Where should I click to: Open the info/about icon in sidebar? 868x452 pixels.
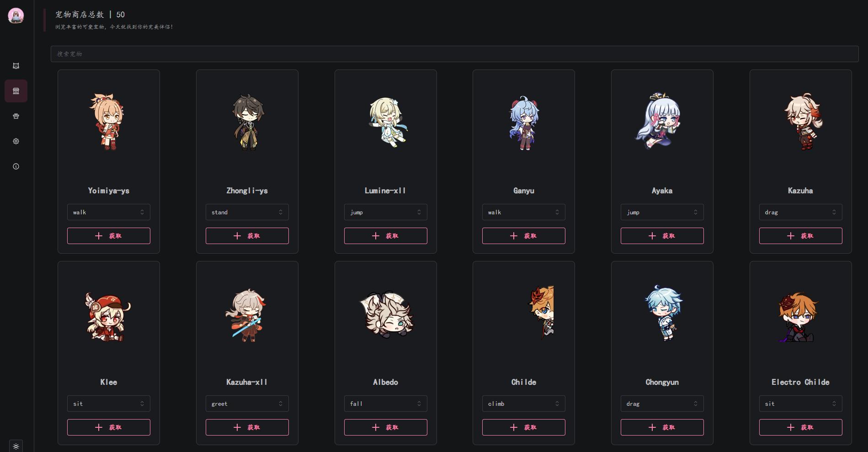[16, 166]
